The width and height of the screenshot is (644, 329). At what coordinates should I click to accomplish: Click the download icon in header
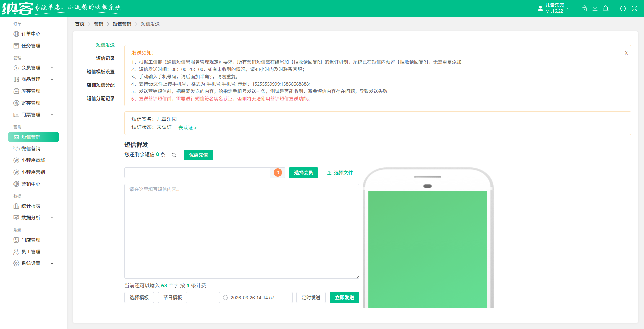point(595,8)
